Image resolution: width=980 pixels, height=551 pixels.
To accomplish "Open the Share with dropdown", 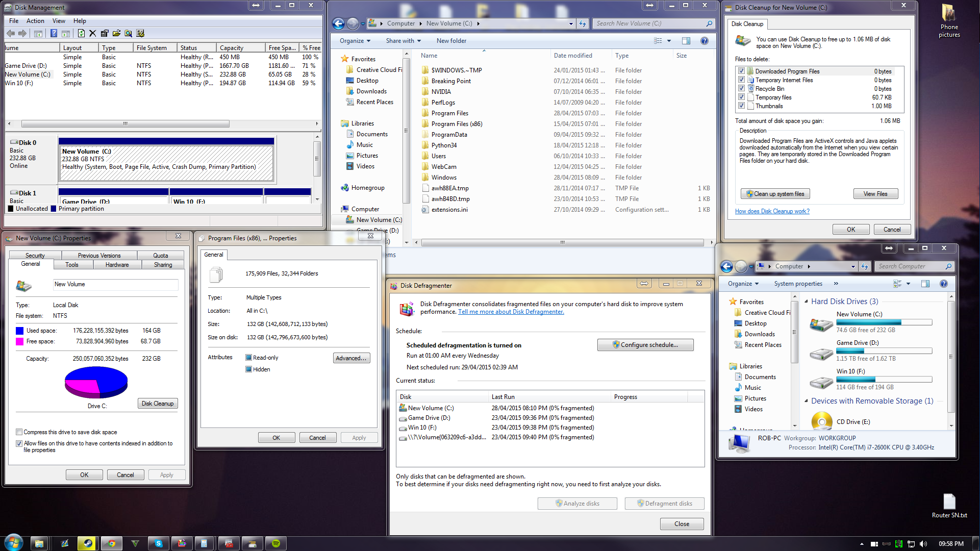I will tap(403, 41).
